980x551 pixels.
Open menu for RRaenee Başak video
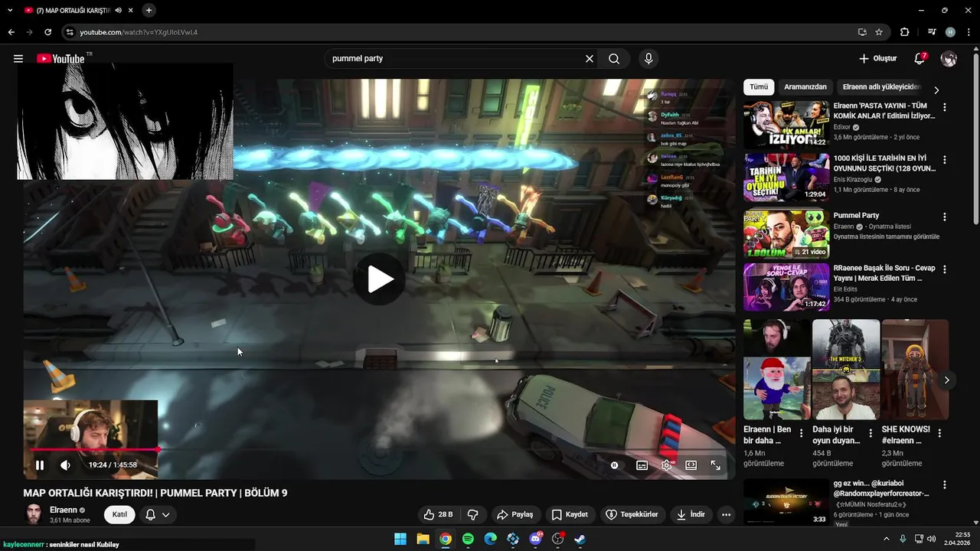click(944, 269)
